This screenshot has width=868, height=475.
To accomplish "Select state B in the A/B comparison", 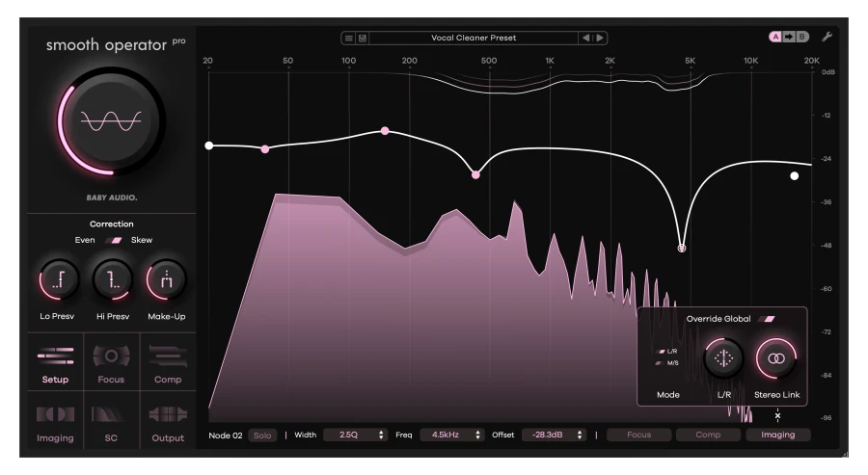I will pos(801,37).
